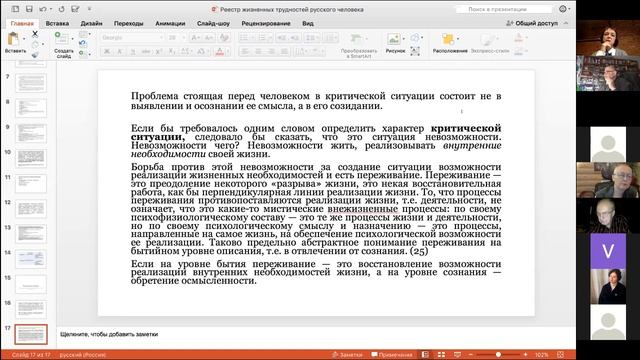Toggle the Заметки notes button
The height and width of the screenshot is (360, 640).
(347, 355)
